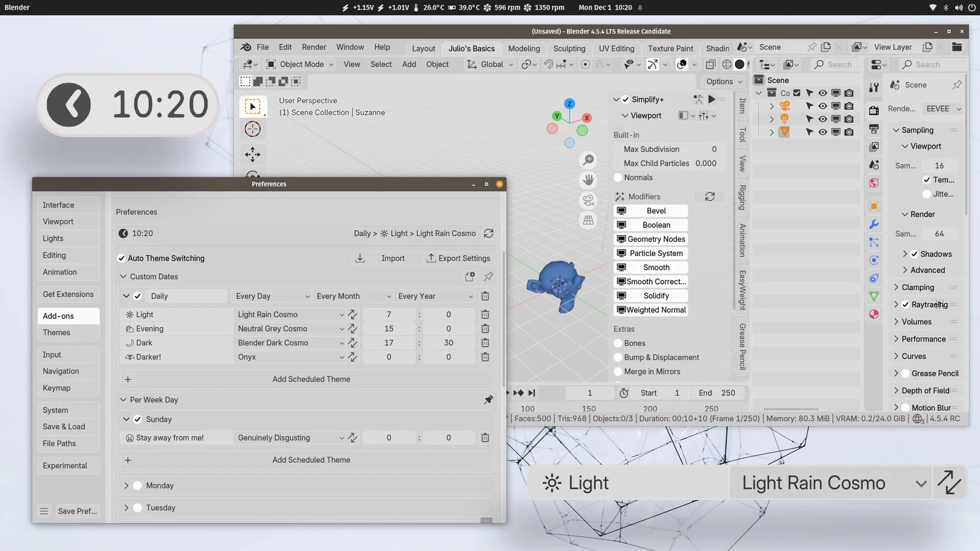Viewport: 980px width, 551px height.
Task: Hide Suzanne using the eye toggle in the outliner
Action: click(823, 132)
